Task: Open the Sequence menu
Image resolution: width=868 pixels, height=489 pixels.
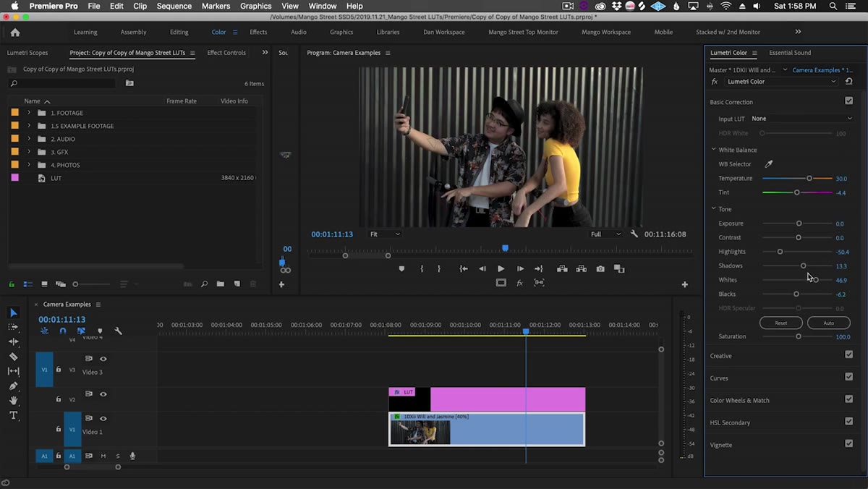Action: click(x=174, y=6)
